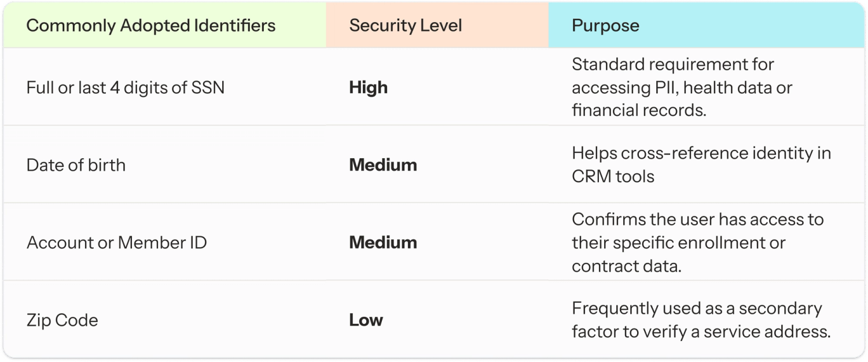Click the Security Level column header

click(405, 25)
